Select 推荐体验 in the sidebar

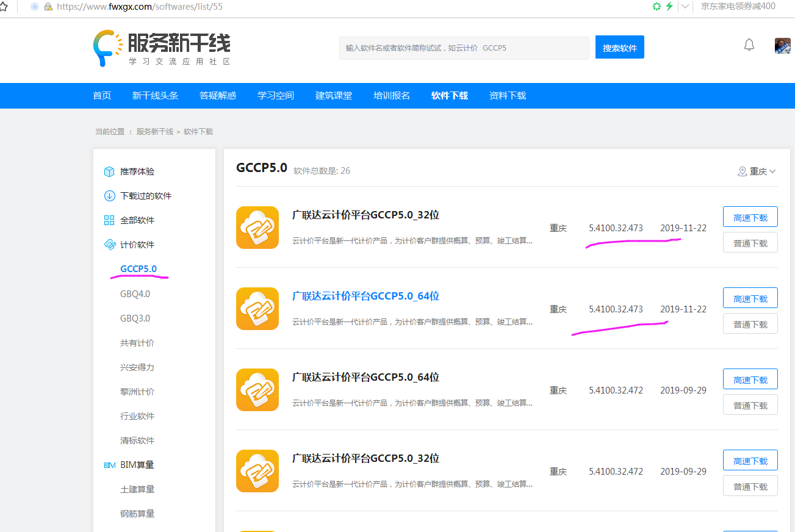tap(137, 171)
